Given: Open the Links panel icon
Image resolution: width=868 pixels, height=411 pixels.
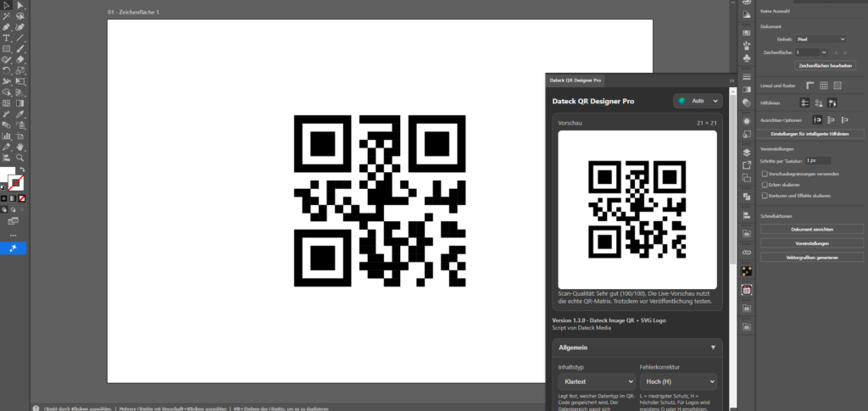Looking at the screenshot, I should (746, 253).
